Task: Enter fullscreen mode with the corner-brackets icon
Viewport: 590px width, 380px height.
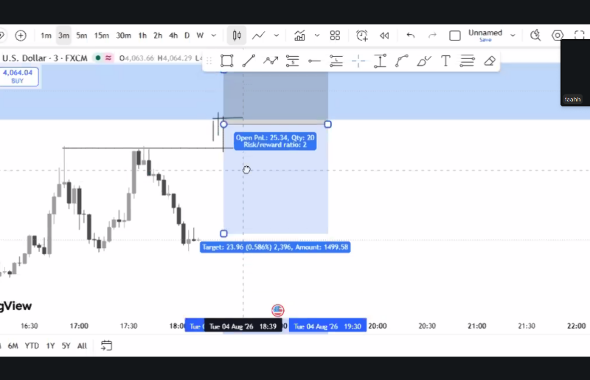Action: pyautogui.click(x=579, y=36)
